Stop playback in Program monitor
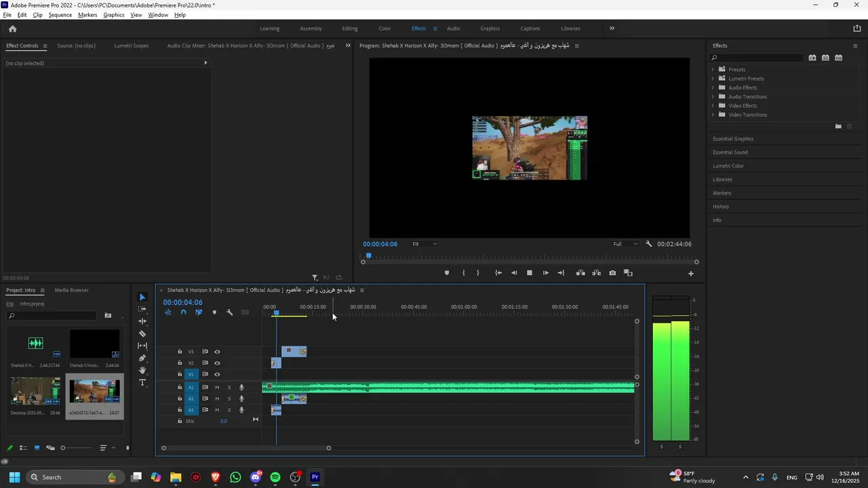 click(530, 272)
